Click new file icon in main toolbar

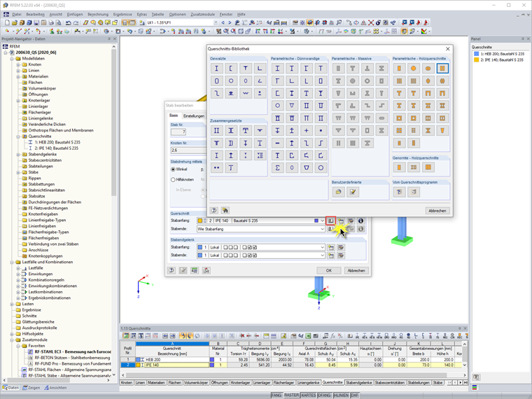pos(7,22)
